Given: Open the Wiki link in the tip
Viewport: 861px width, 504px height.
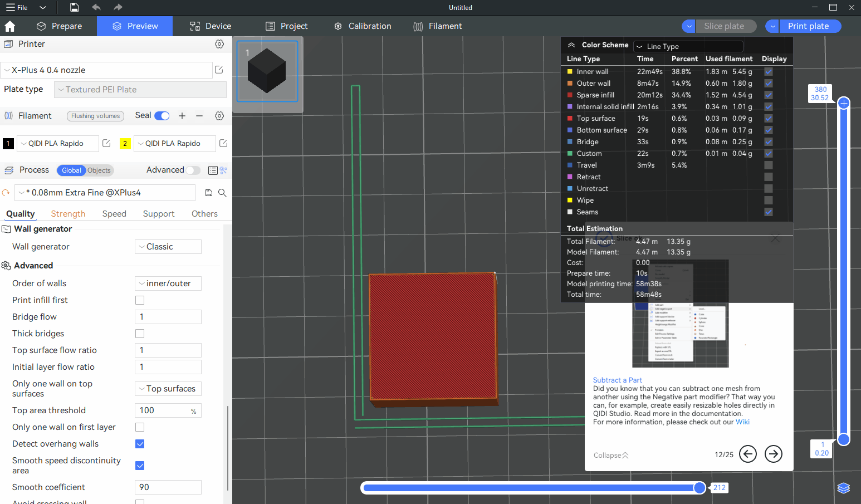Looking at the screenshot, I should (742, 422).
